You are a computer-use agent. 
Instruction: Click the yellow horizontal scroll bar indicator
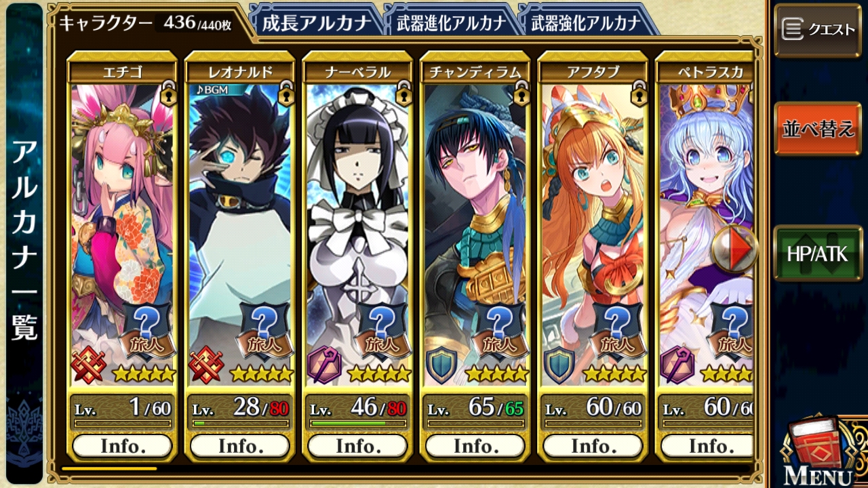[x=109, y=468]
